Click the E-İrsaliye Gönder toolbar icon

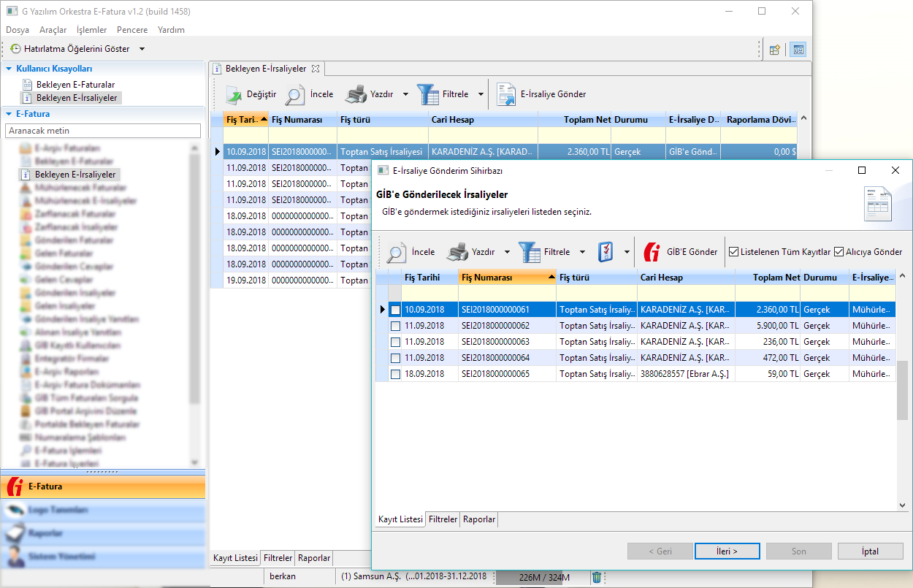[506, 94]
